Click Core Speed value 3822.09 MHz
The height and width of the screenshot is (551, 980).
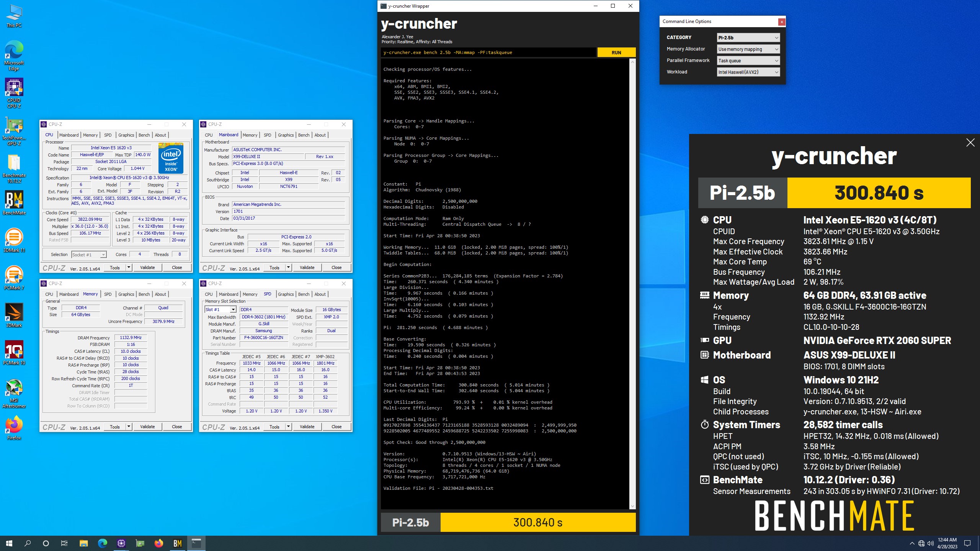coord(90,220)
